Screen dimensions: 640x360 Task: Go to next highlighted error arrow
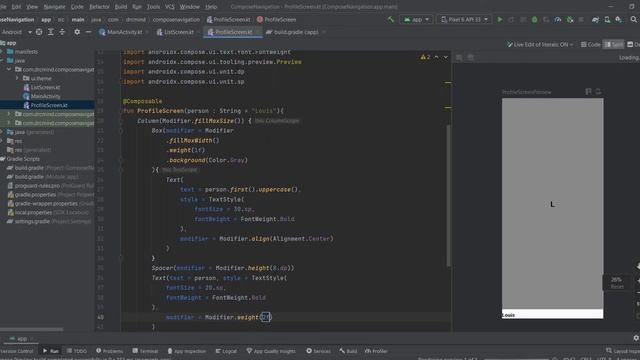pyautogui.click(x=446, y=57)
